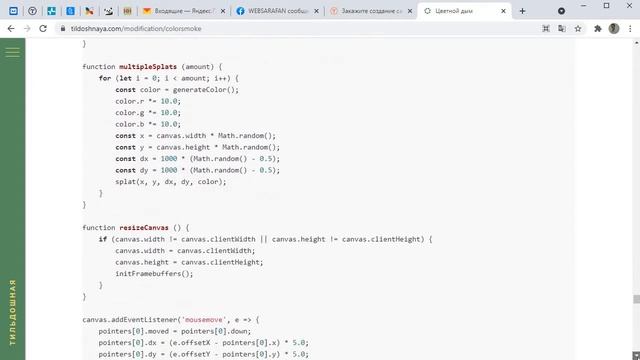640x360 pixels.
Task: Switch to the Входящие — Яндекс mail tab
Action: 184,11
